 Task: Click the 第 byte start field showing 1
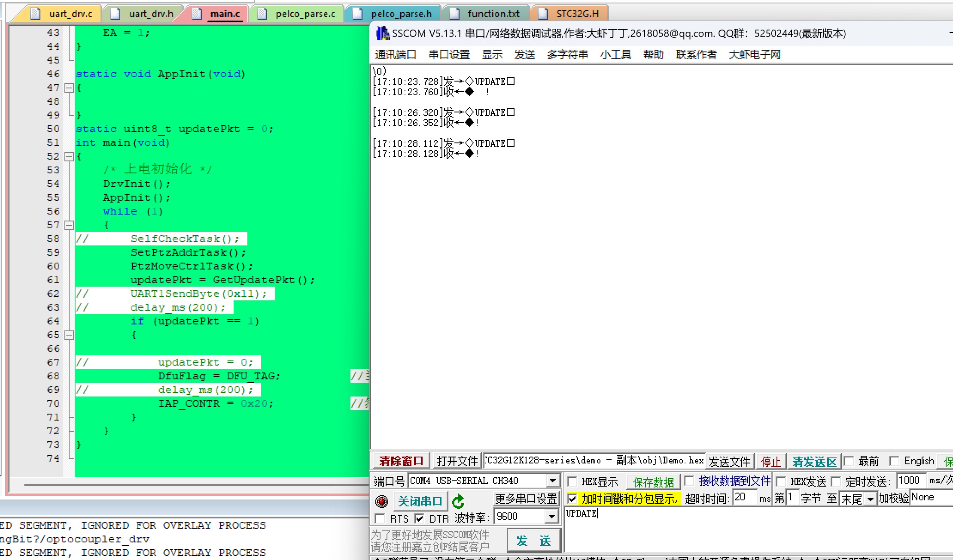[x=792, y=497]
